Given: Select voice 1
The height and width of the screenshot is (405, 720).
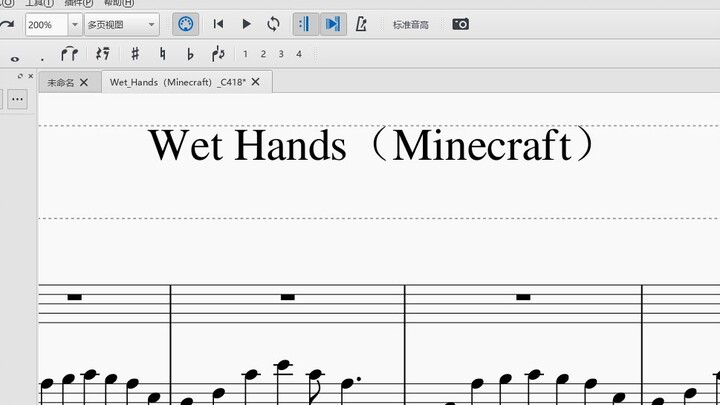Looking at the screenshot, I should point(245,54).
